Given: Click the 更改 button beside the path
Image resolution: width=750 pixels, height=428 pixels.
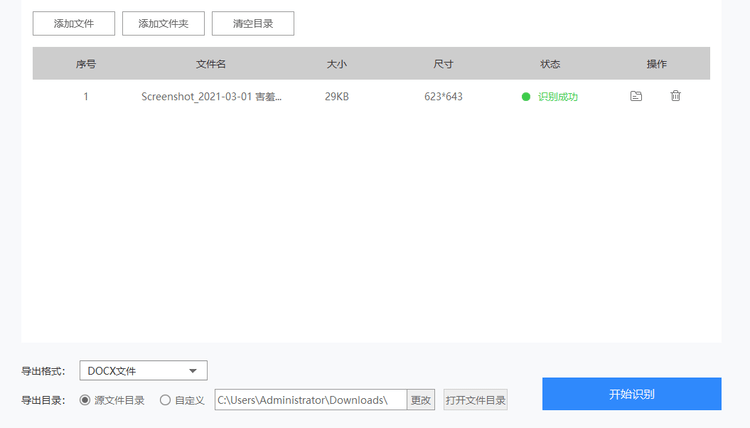Looking at the screenshot, I should coord(421,400).
